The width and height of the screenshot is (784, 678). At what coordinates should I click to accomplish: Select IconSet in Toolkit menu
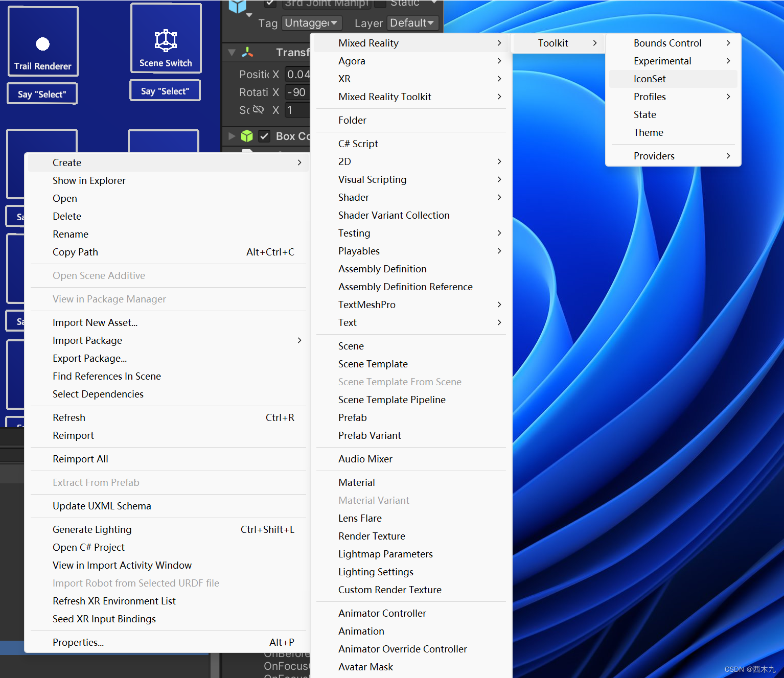tap(673, 79)
